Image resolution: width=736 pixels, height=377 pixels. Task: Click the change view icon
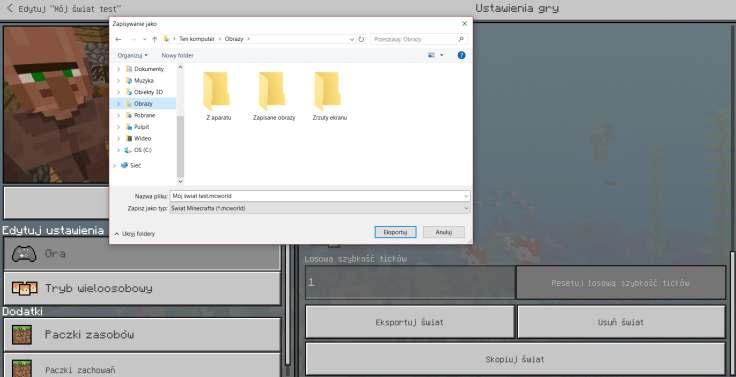pos(431,55)
